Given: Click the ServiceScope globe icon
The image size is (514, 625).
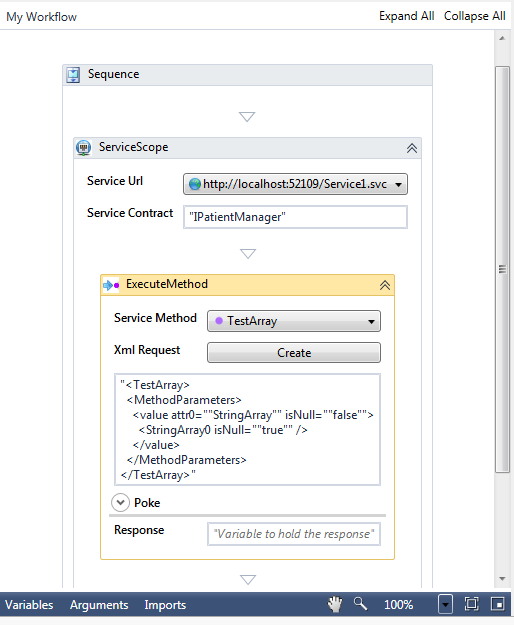Looking at the screenshot, I should point(84,147).
